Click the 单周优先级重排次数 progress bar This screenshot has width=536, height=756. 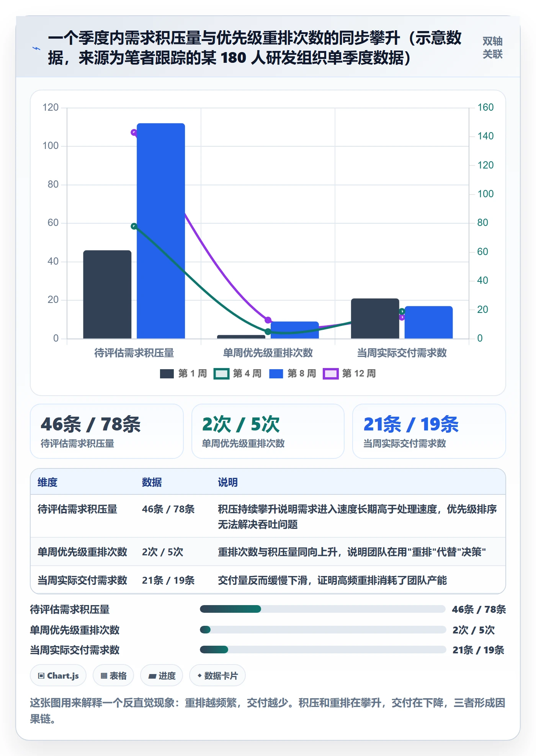(x=323, y=630)
